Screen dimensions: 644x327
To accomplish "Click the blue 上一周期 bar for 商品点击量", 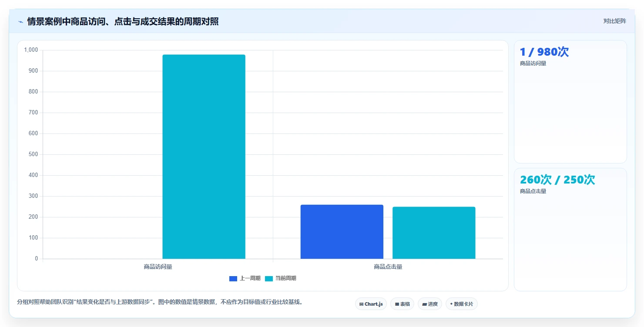I will point(342,232).
